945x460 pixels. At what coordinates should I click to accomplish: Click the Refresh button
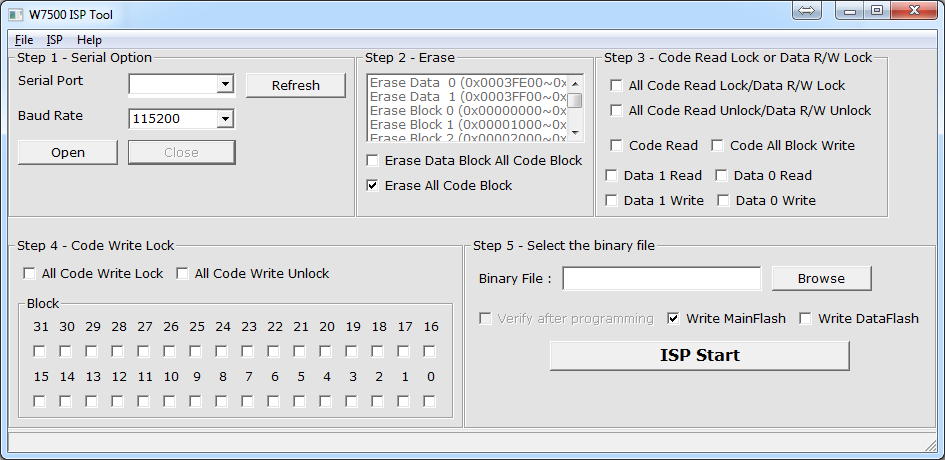(x=295, y=85)
